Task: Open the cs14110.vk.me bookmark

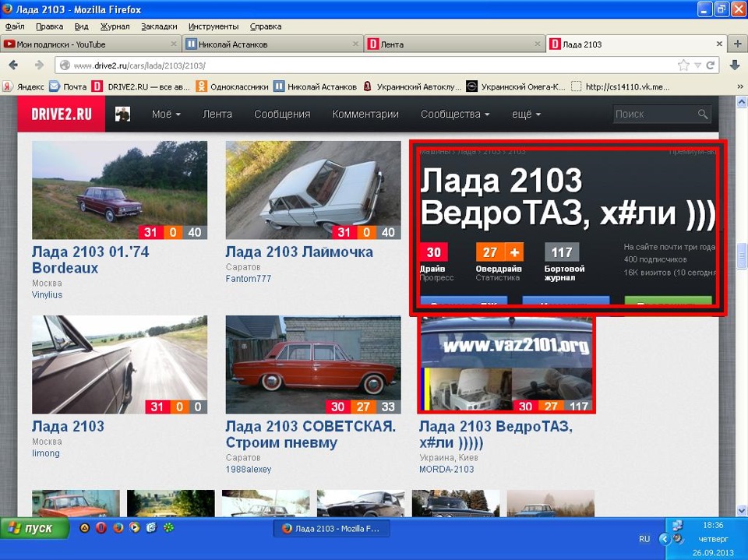Action: click(x=621, y=86)
